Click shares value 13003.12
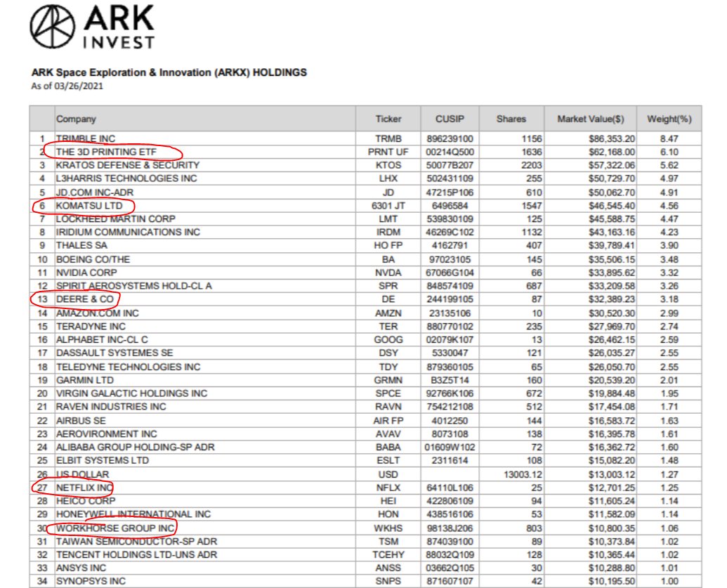The image size is (727, 588). coord(523,474)
